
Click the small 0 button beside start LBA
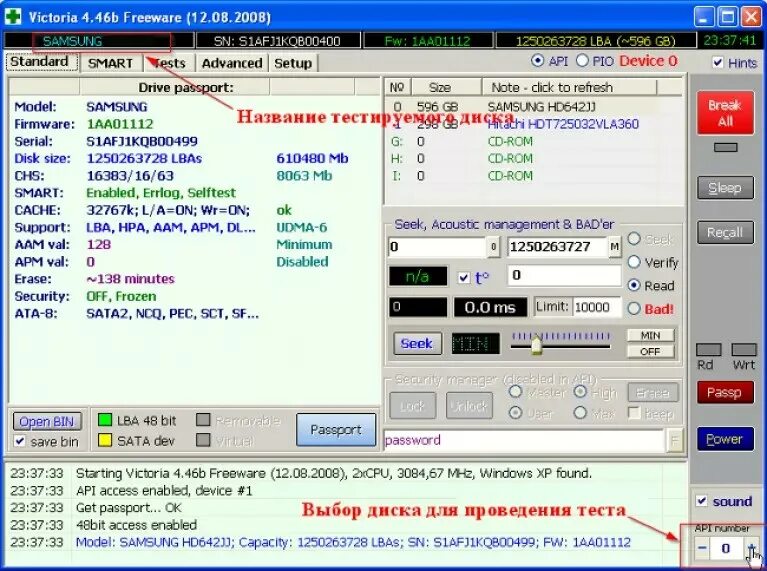[x=493, y=247]
